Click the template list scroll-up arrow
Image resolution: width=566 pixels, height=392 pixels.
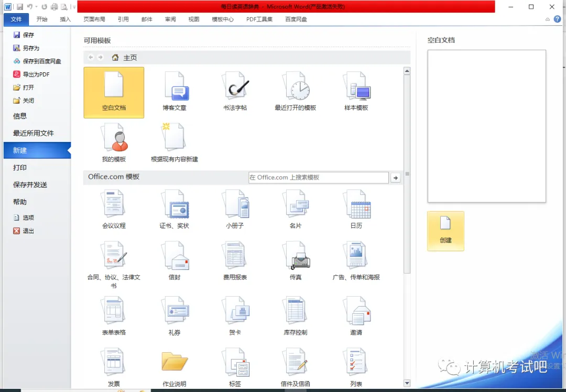[x=407, y=71]
